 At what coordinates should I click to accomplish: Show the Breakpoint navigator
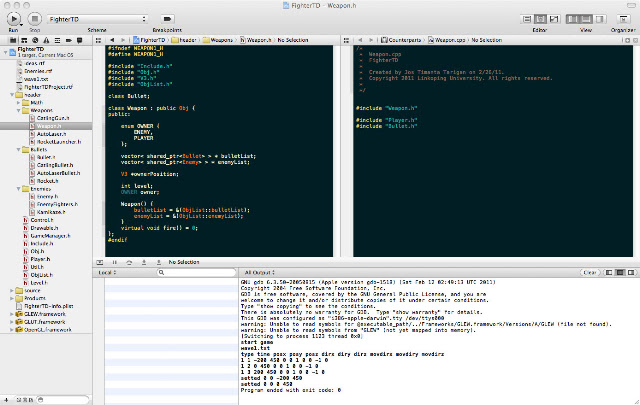68,40
